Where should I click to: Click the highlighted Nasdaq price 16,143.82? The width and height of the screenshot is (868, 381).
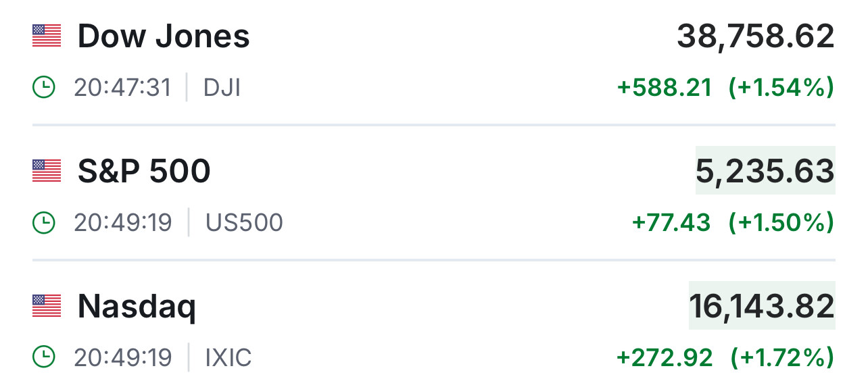pos(762,306)
